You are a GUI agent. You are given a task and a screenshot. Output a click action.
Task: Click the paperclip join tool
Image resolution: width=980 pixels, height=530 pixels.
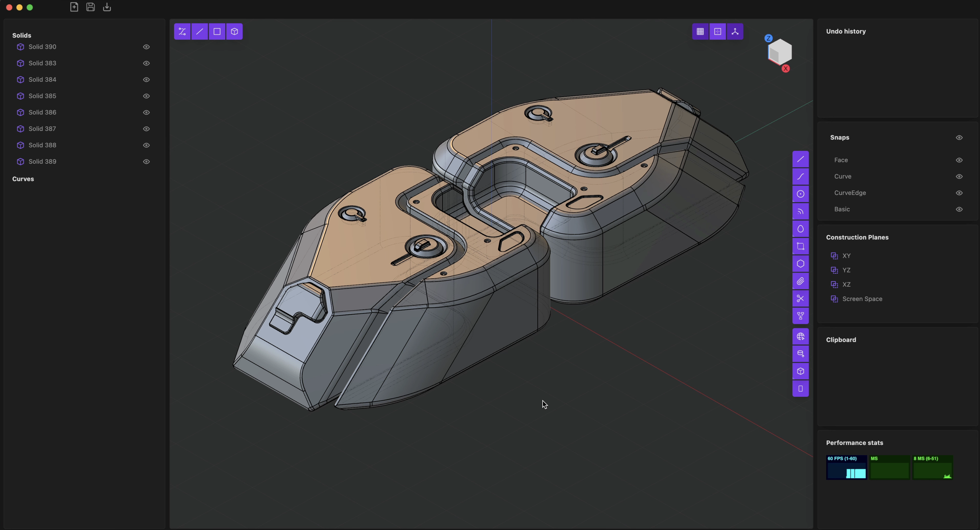point(801,282)
